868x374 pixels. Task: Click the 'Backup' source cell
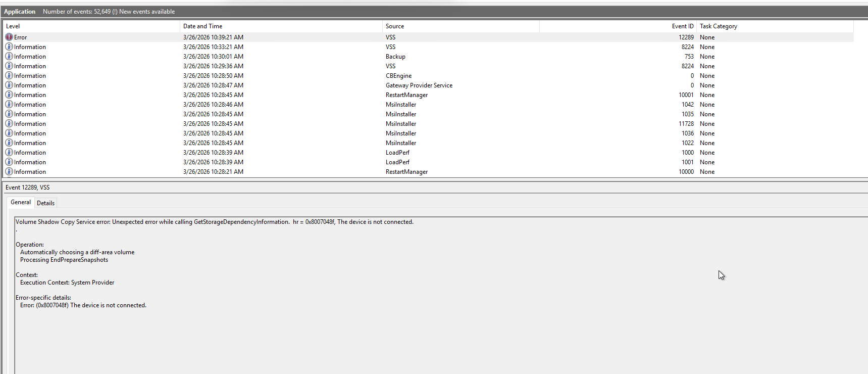click(395, 57)
